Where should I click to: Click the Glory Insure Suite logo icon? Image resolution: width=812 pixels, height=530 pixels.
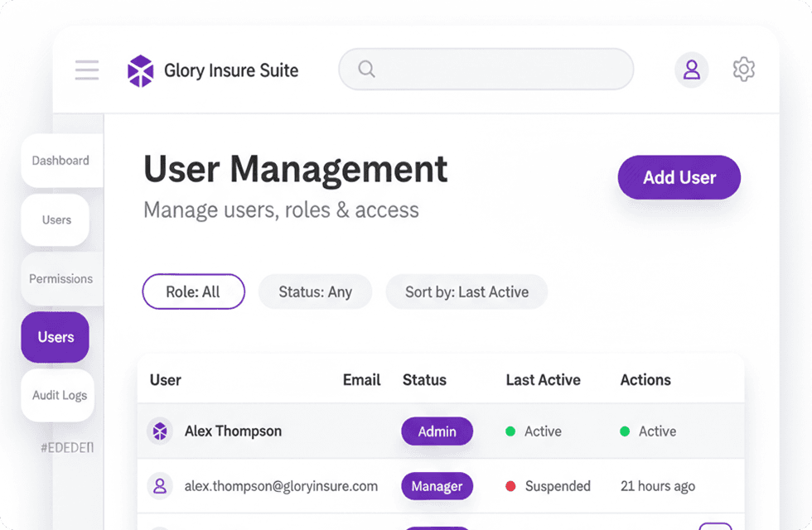pos(140,71)
